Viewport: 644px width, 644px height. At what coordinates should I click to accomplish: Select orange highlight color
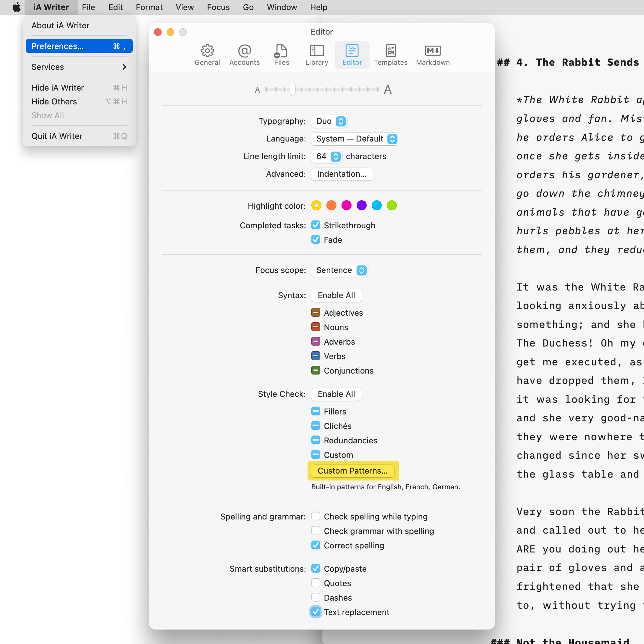tap(331, 205)
